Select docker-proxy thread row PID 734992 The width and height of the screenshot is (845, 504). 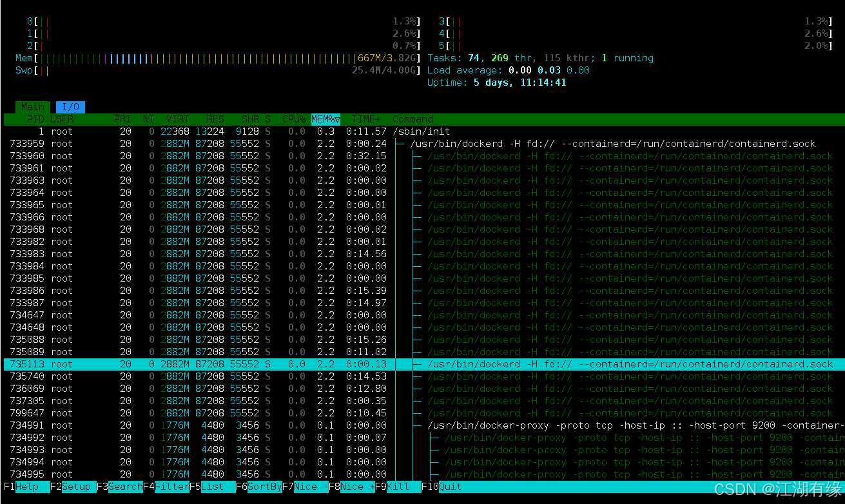423,438
